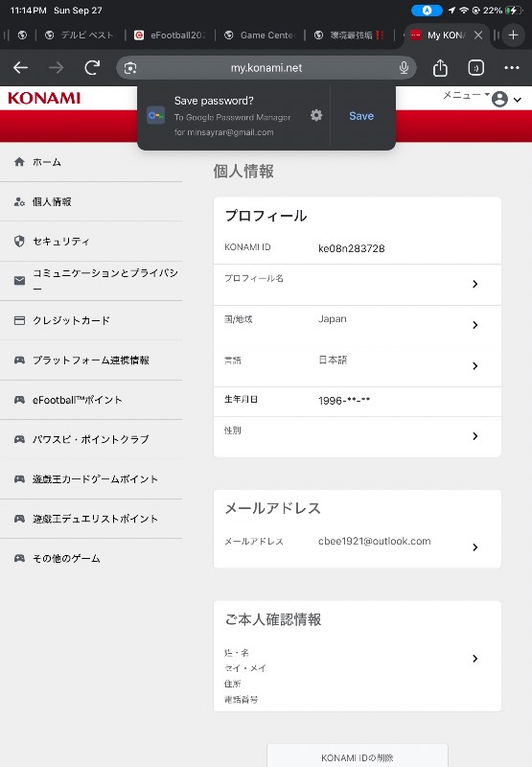Expand the 言語 日本語 row chevron
Viewport: 532px width, 767px height.
tap(474, 366)
